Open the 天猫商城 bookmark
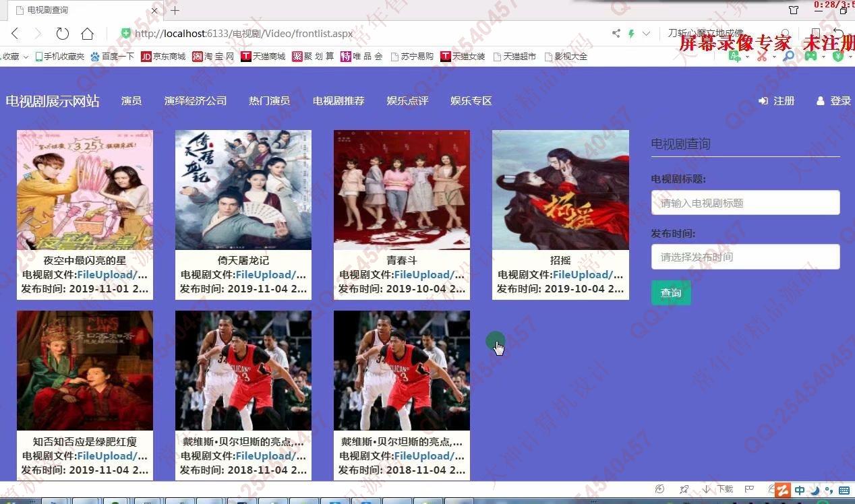Image resolution: width=855 pixels, height=504 pixels. [263, 57]
